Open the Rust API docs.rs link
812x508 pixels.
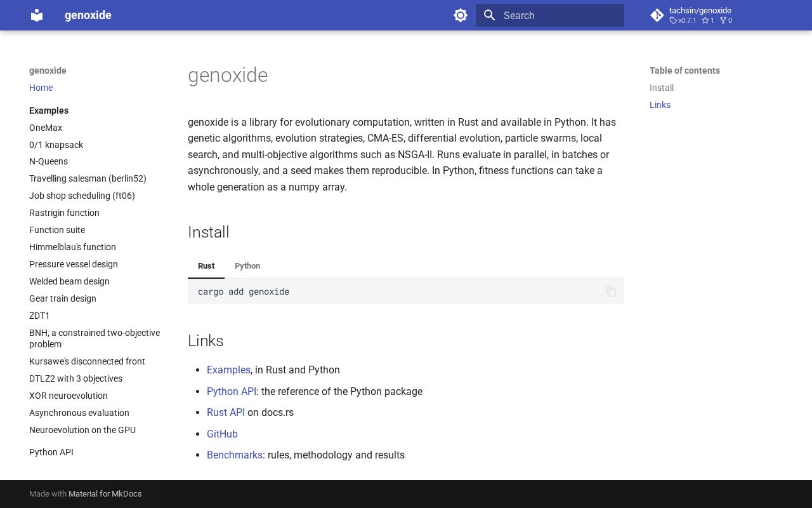(226, 412)
